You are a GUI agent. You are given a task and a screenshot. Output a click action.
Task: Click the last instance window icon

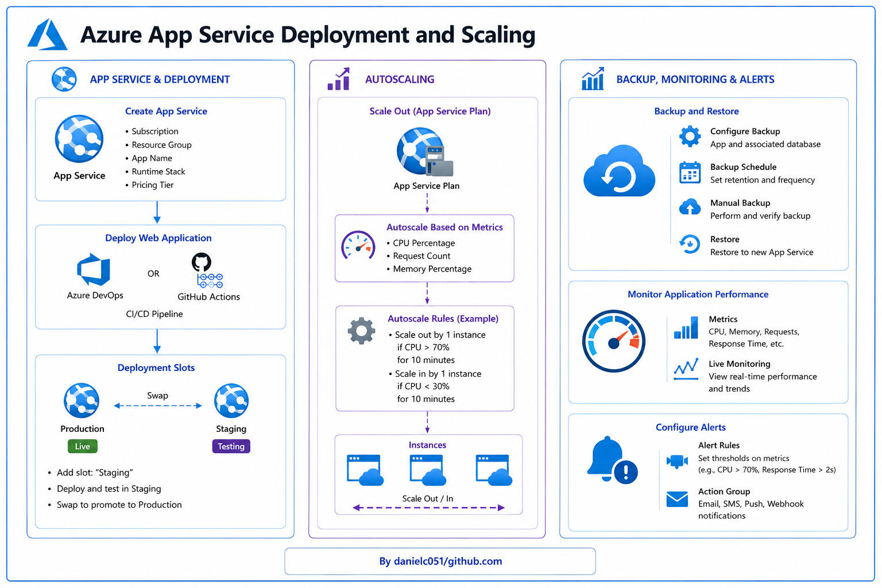tap(494, 470)
